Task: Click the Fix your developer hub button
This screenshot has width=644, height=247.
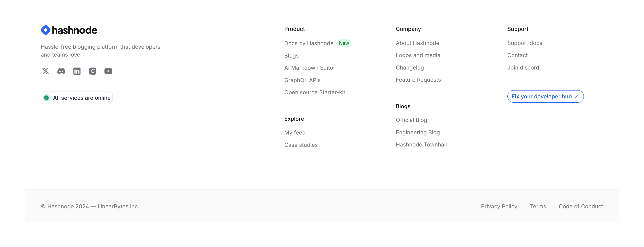Action: click(542, 96)
